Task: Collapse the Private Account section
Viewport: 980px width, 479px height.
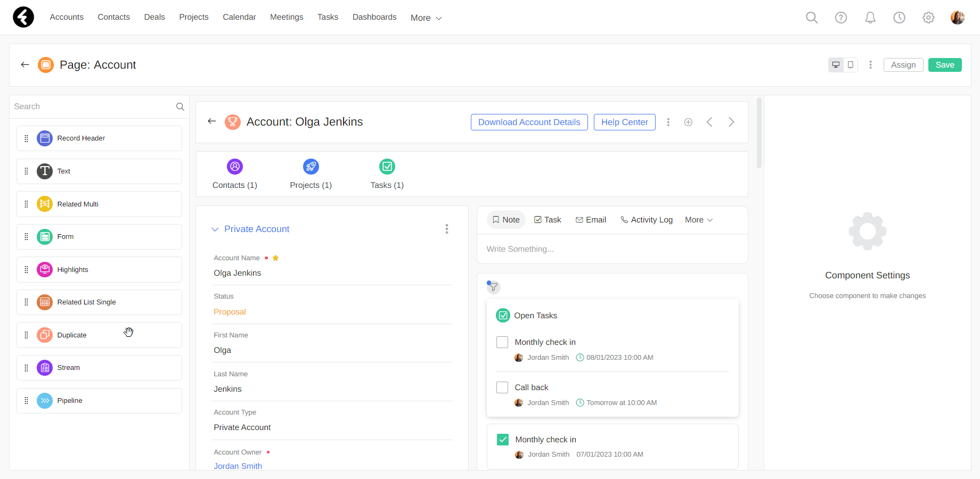Action: click(x=215, y=229)
